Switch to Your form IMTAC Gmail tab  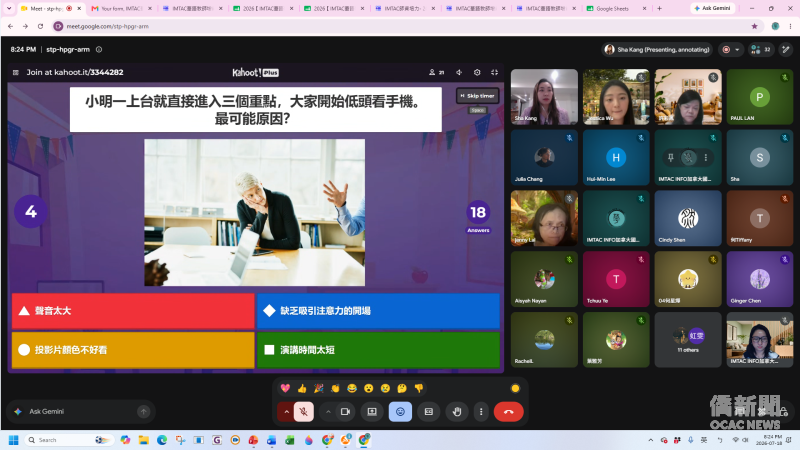click(x=121, y=9)
